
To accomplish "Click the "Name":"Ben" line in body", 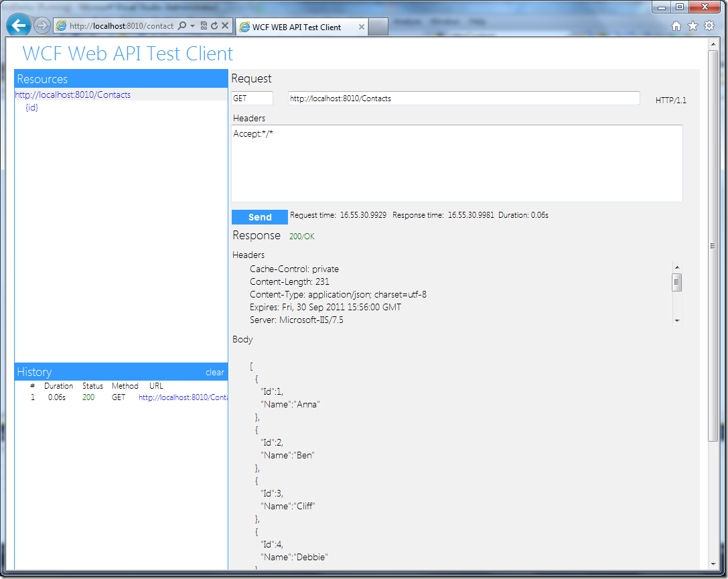I will tap(287, 456).
